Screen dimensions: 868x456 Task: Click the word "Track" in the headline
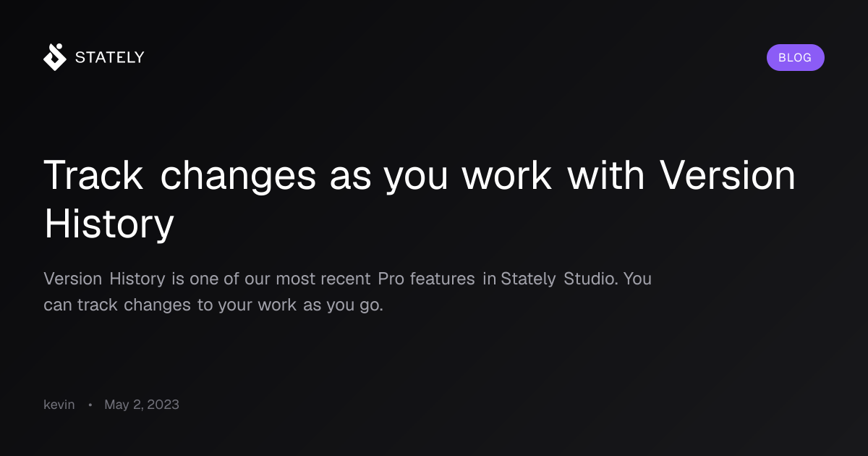(93, 176)
